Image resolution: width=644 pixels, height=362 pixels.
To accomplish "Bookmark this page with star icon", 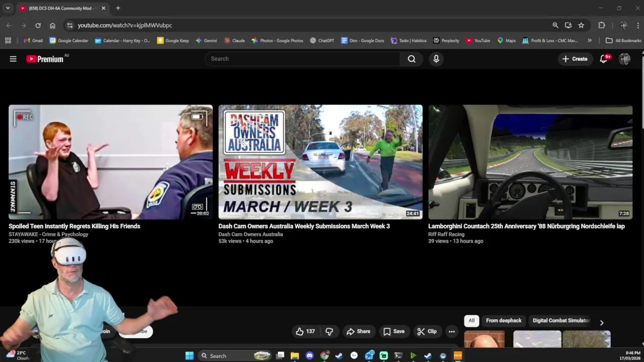I will pos(581,25).
